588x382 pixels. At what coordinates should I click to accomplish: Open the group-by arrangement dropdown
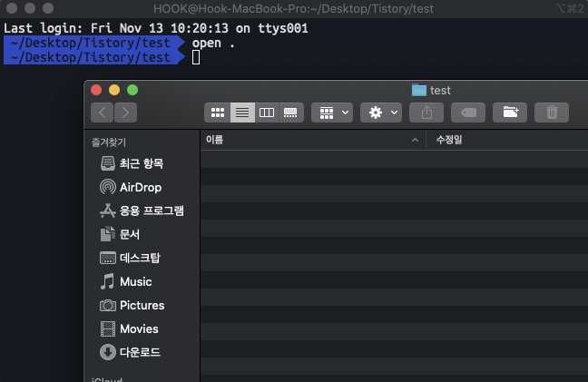tap(332, 113)
